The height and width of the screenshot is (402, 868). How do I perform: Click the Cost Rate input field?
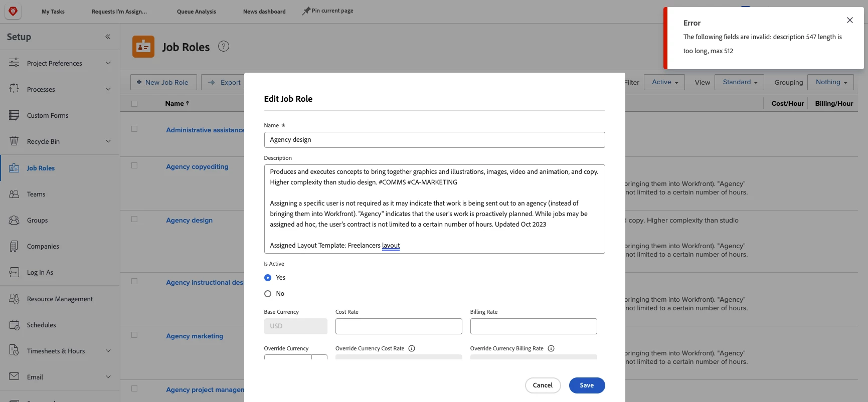click(399, 326)
